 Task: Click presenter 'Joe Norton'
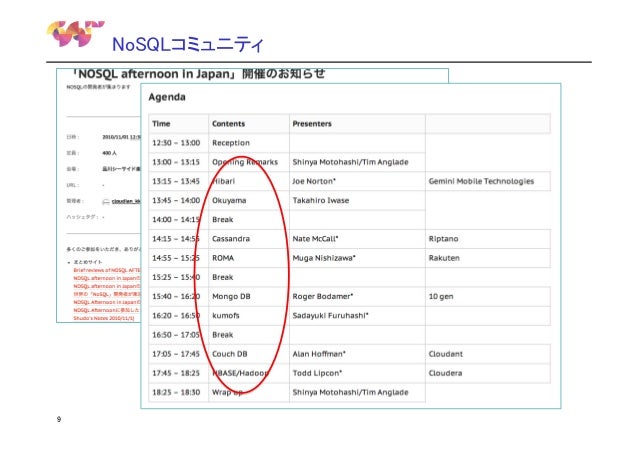tap(314, 181)
